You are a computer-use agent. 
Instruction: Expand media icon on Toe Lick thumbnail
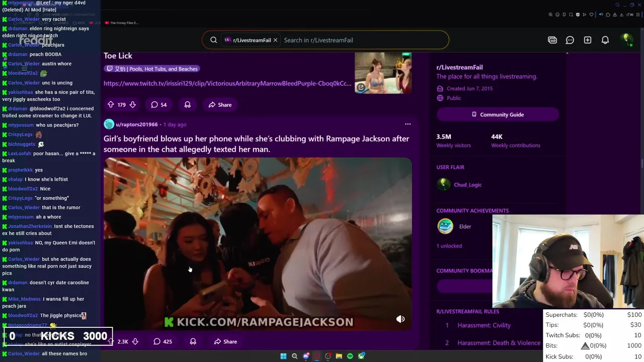[361, 87]
